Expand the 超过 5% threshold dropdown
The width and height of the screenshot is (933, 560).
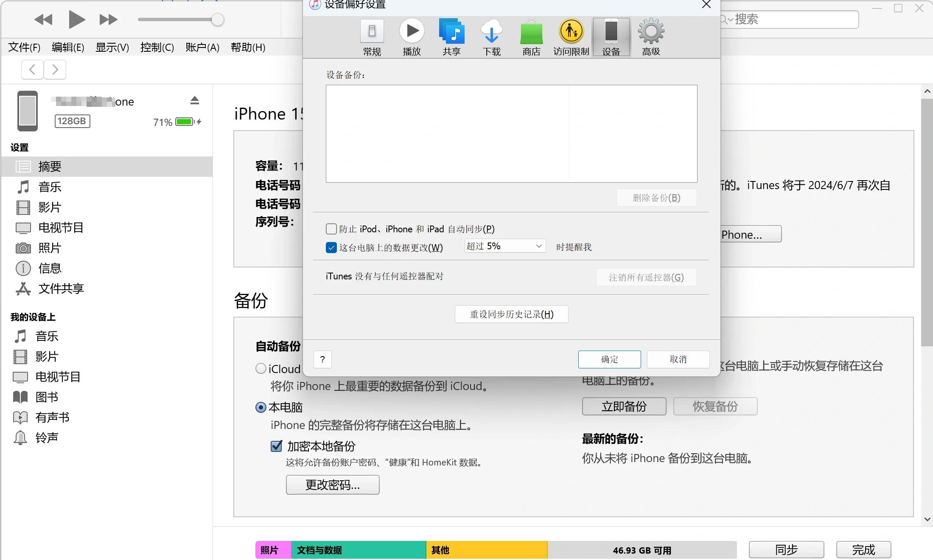tap(504, 246)
